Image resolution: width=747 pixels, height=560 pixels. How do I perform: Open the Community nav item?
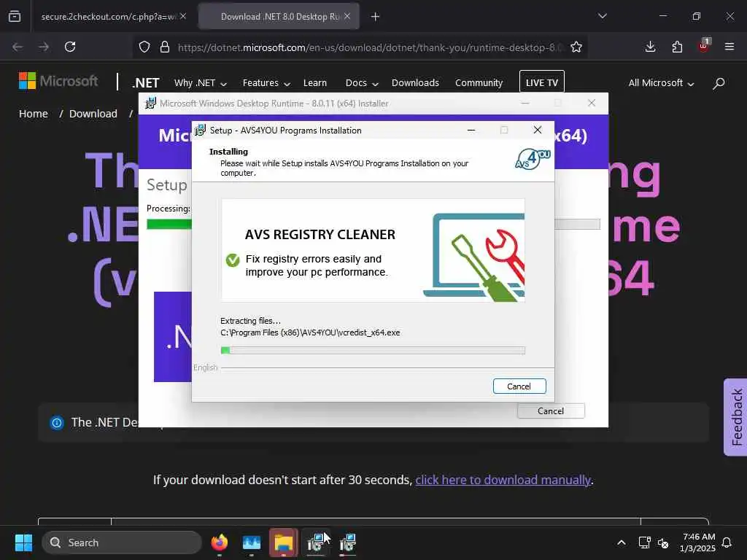tap(479, 83)
